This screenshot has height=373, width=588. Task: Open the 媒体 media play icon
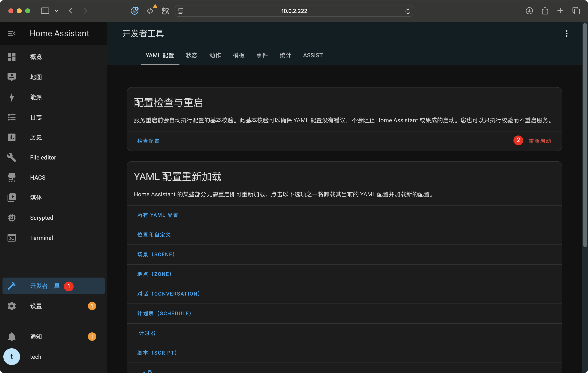pos(12,197)
